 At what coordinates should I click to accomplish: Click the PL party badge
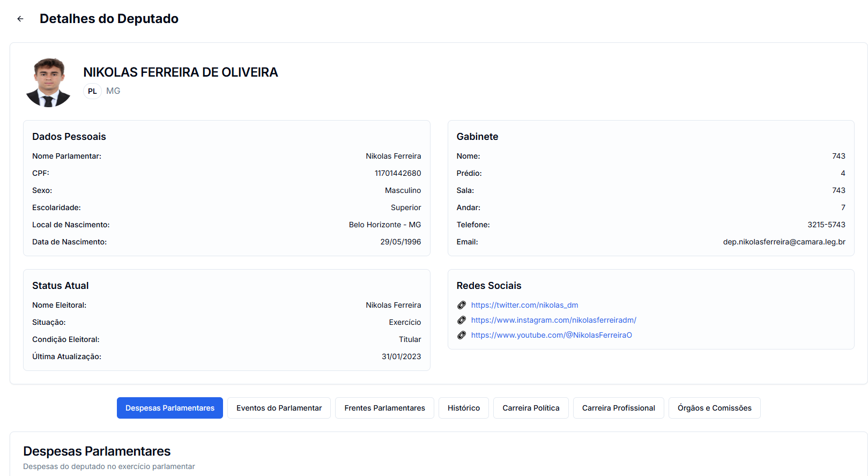92,91
